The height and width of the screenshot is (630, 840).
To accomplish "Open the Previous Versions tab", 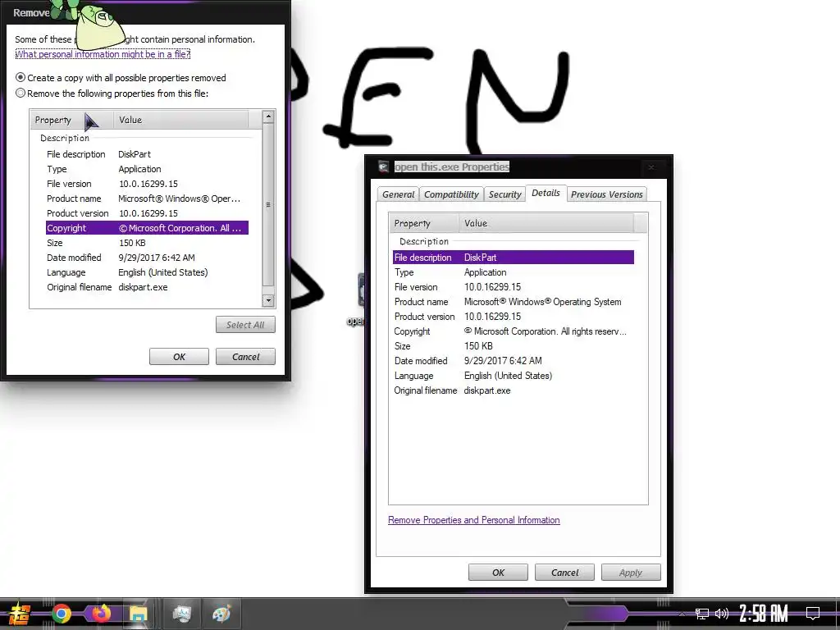I will (x=606, y=194).
